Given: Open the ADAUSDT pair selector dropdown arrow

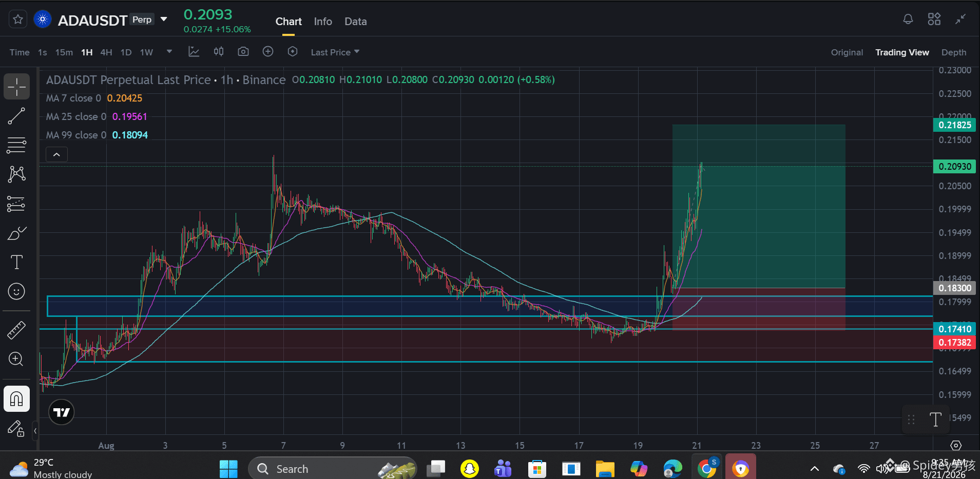Looking at the screenshot, I should pyautogui.click(x=164, y=19).
